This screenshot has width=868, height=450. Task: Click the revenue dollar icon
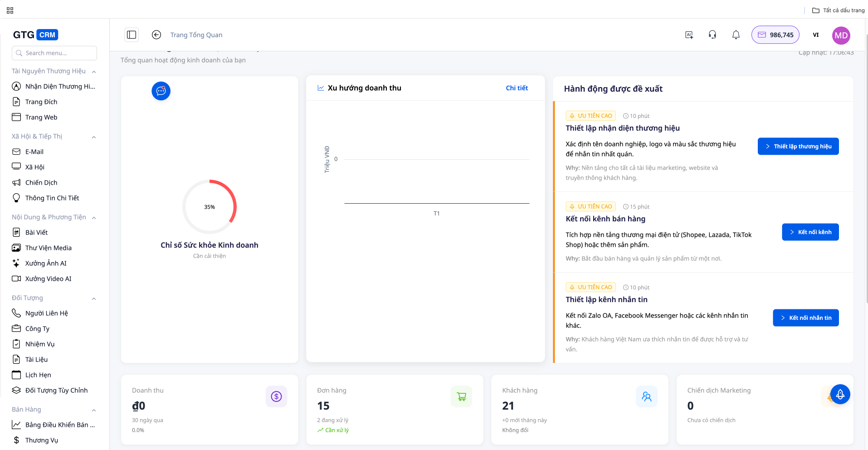coord(276,396)
